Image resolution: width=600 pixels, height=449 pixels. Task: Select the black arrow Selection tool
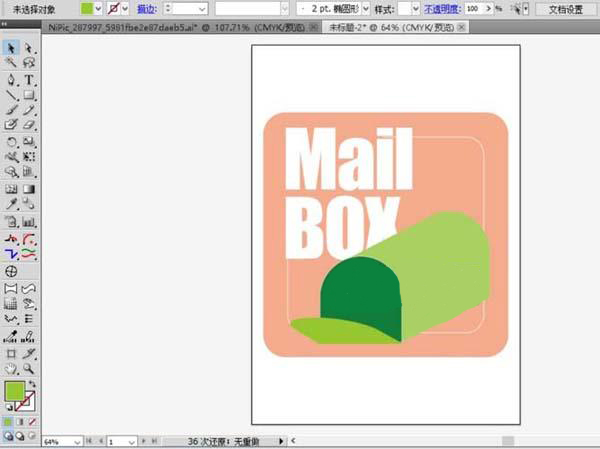pyautogui.click(x=11, y=48)
